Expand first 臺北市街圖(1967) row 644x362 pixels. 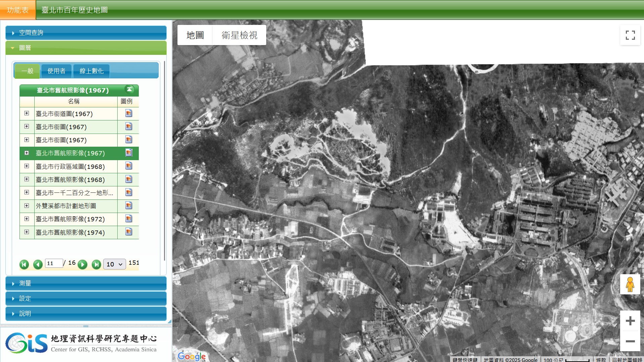[x=27, y=126]
